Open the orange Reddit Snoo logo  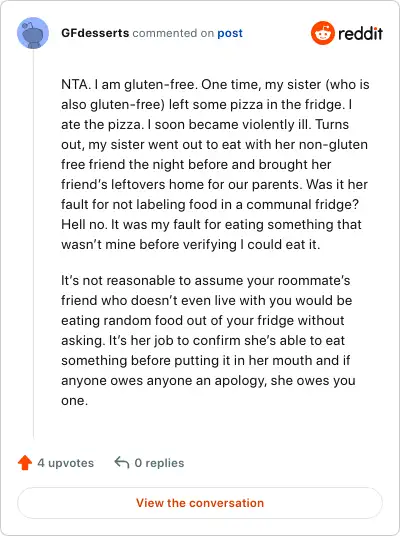click(x=322, y=33)
